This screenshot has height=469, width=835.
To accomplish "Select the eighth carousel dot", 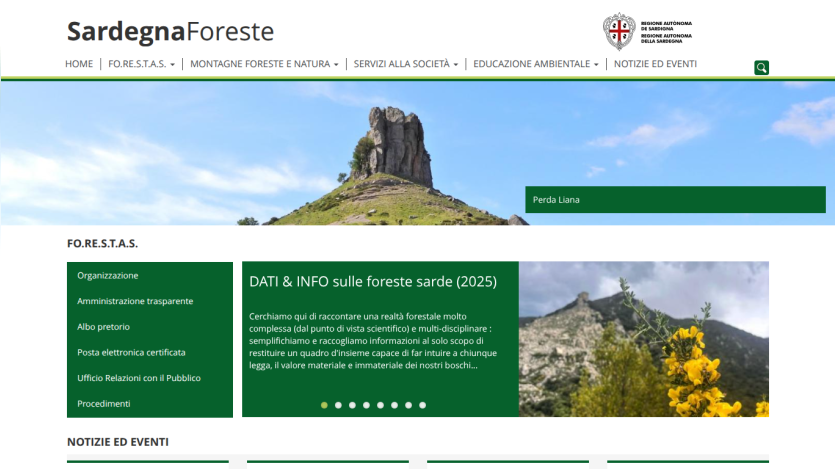I will click(x=423, y=405).
